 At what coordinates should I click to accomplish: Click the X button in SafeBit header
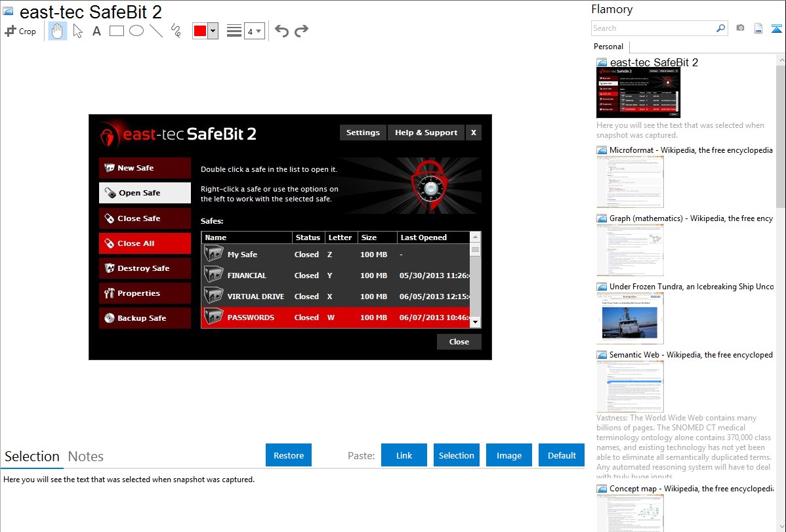coord(474,133)
